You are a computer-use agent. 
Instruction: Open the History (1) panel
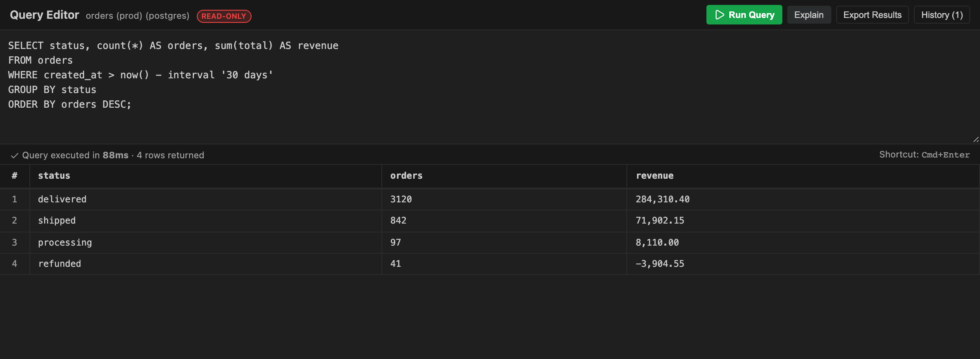tap(942, 15)
